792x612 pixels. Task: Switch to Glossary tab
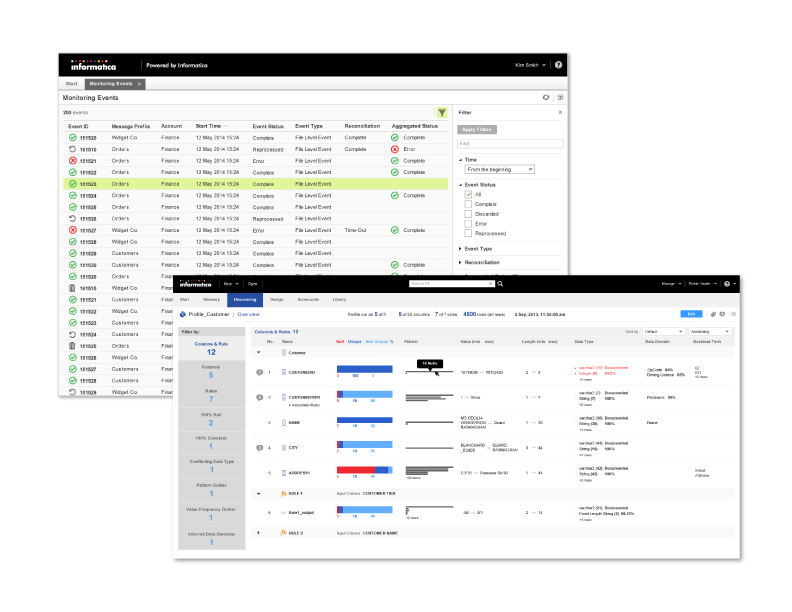pyautogui.click(x=211, y=299)
